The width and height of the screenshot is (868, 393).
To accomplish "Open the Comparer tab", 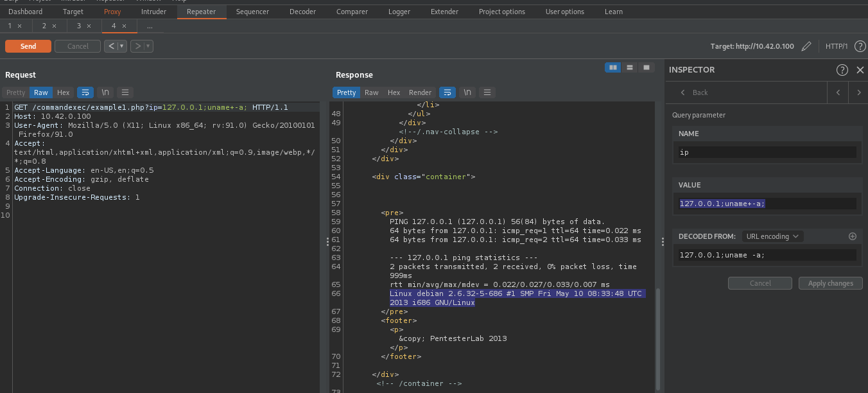I will pyautogui.click(x=352, y=12).
